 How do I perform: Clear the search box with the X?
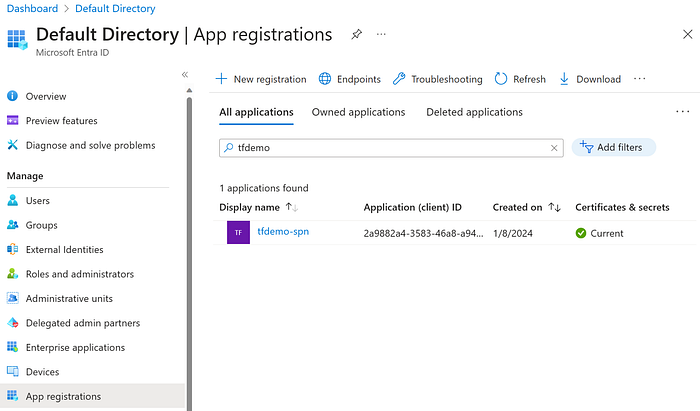554,148
